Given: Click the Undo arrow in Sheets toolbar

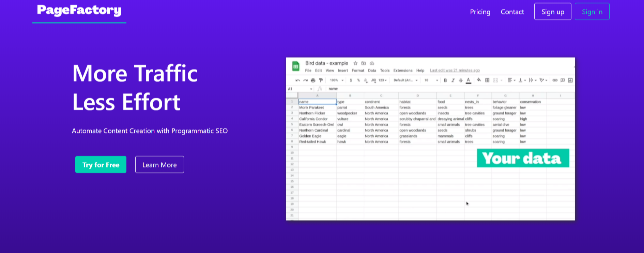Looking at the screenshot, I should tap(297, 80).
